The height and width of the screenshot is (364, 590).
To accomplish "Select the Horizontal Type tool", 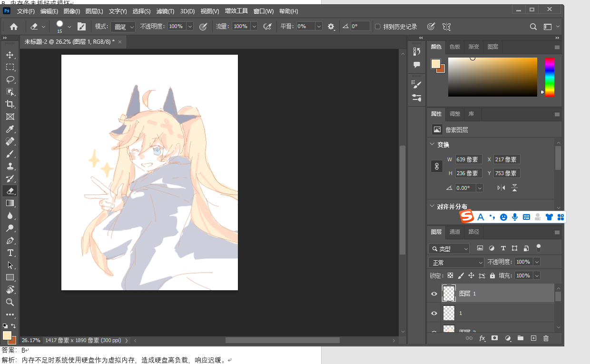I will click(10, 253).
